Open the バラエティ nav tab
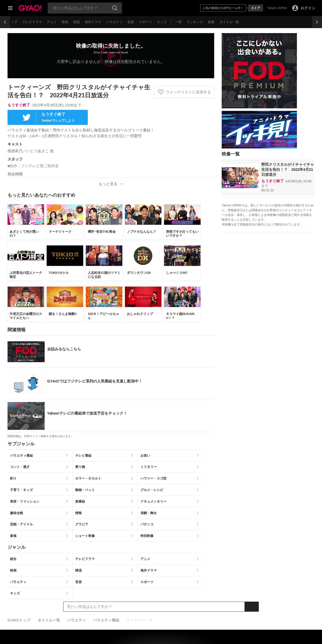Image resolution: width=322 pixels, height=644 pixels. (114, 22)
